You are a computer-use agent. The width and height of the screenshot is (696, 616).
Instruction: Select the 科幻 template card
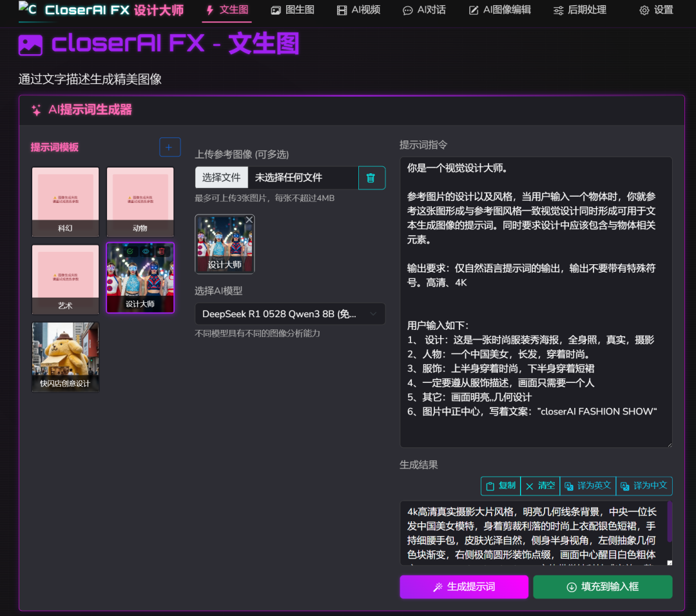pyautogui.click(x=65, y=202)
